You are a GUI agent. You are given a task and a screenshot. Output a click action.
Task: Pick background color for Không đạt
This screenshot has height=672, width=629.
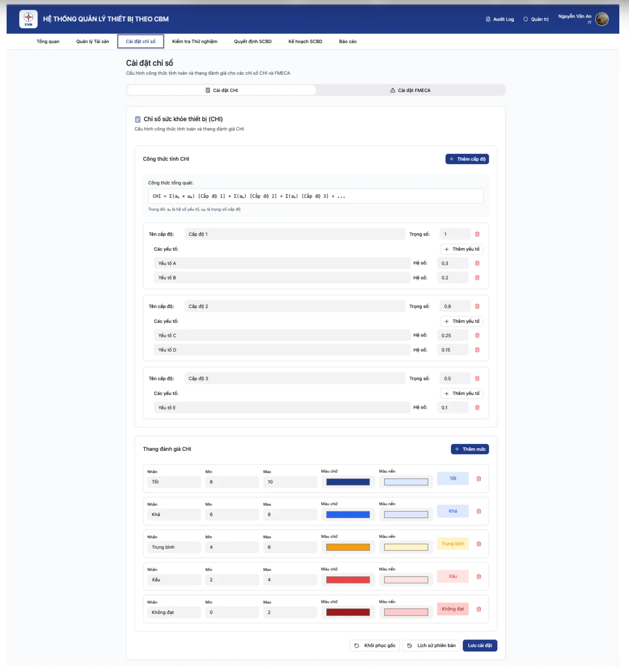[x=406, y=613]
